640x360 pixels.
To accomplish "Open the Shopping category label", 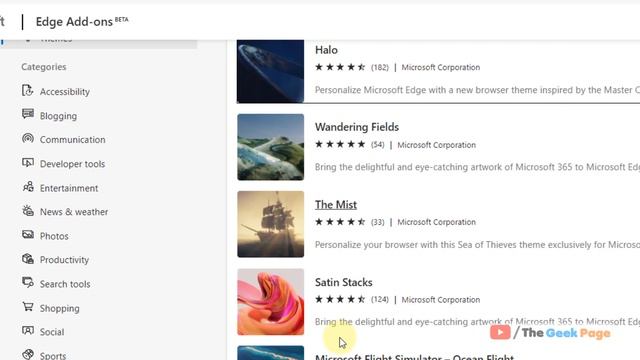I will [60, 309].
